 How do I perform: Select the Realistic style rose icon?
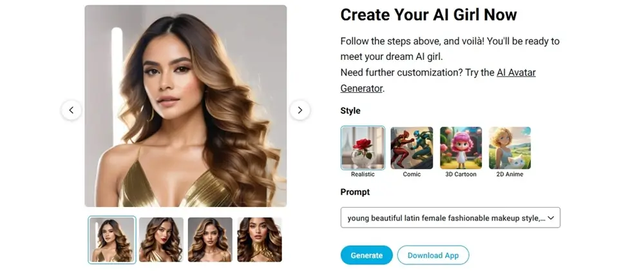tap(363, 148)
